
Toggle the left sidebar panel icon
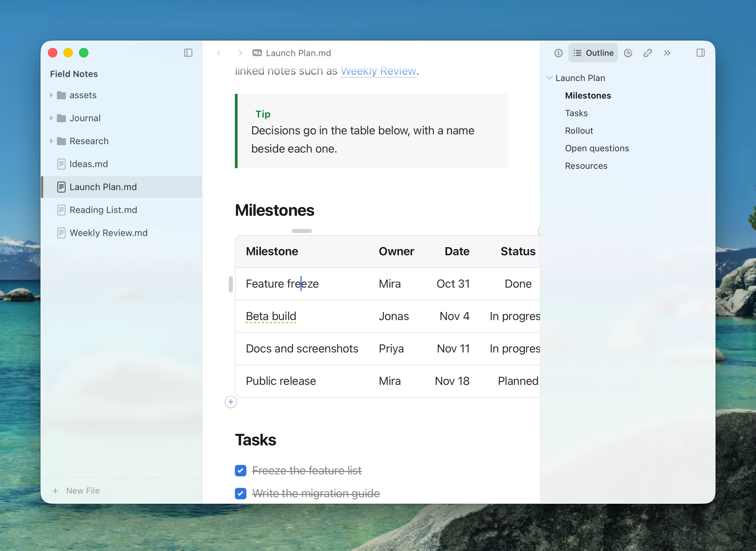click(x=188, y=53)
